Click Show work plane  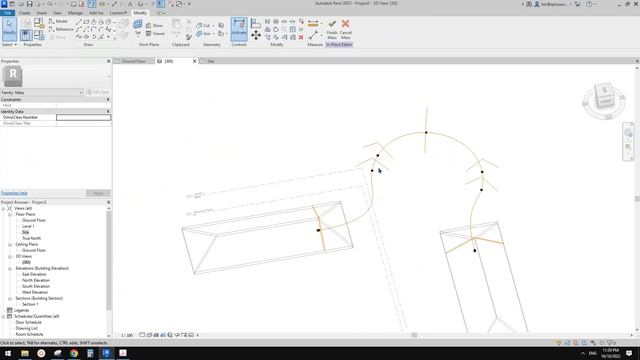[x=155, y=25]
